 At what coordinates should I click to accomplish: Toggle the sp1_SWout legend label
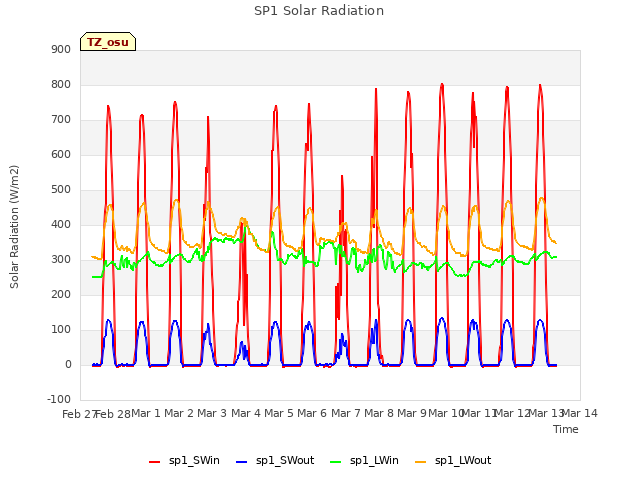click(x=285, y=461)
